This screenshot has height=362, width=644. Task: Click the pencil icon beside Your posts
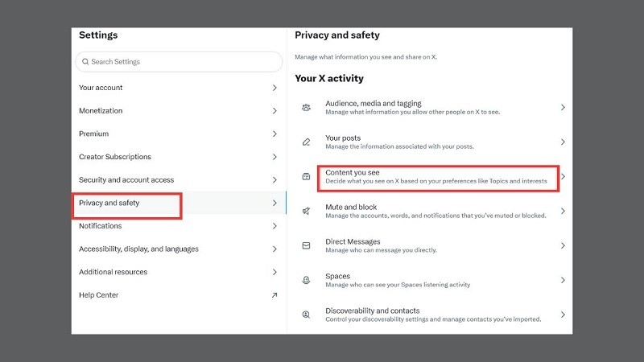pyautogui.click(x=306, y=142)
